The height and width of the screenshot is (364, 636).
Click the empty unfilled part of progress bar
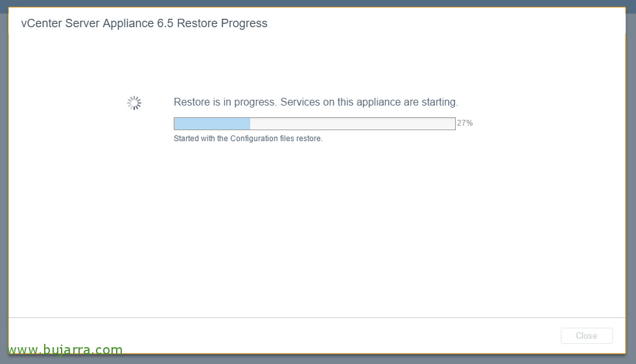353,124
